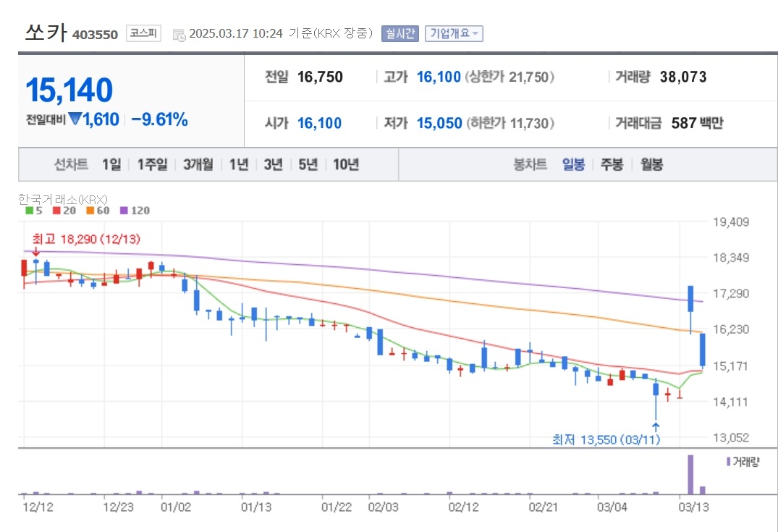Switch to 주봉 weekly candles
This screenshot has height=532, width=778.
(x=612, y=164)
